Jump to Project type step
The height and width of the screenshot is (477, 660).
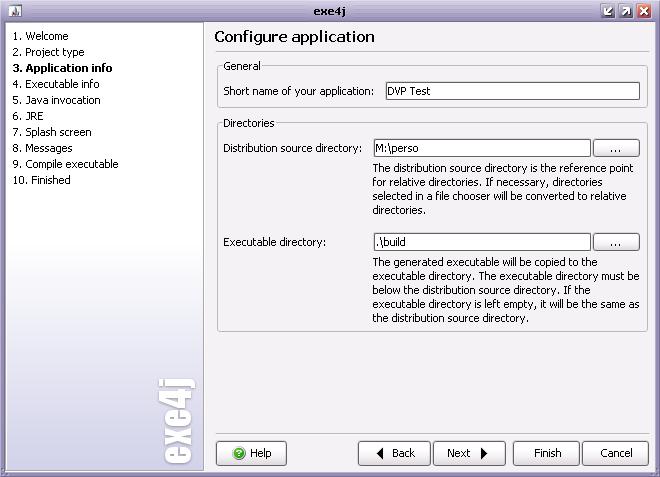pyautogui.click(x=49, y=52)
